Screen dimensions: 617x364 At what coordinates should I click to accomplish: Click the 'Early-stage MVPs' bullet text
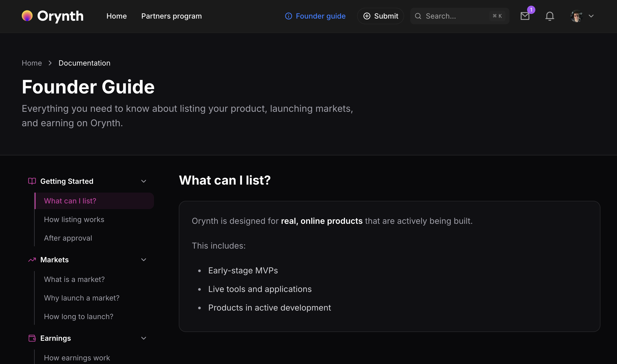[243, 271]
